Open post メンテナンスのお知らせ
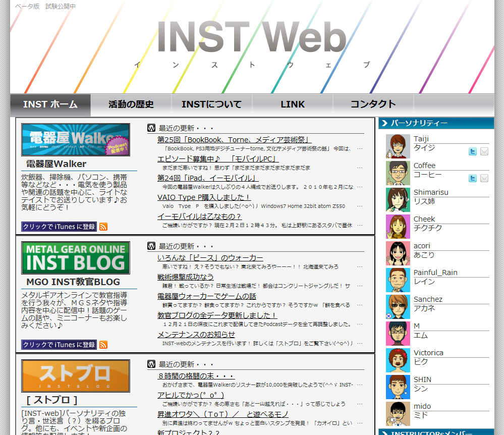Screen dimensions: 504x435 click(x=196, y=335)
